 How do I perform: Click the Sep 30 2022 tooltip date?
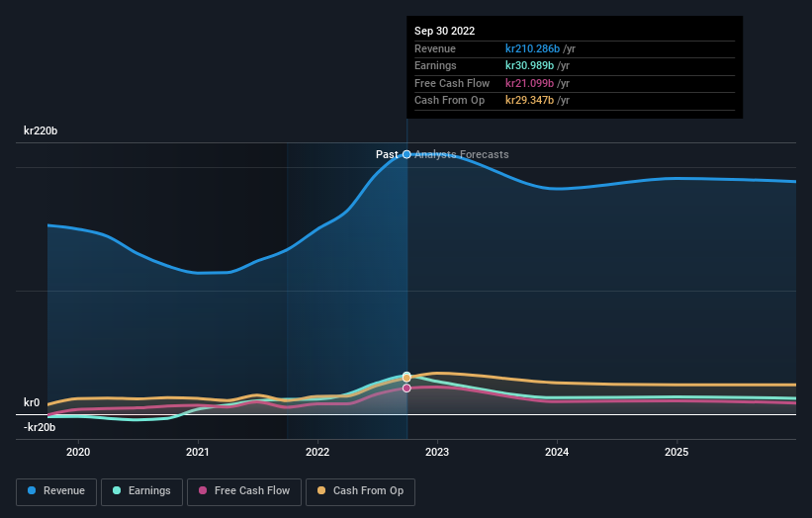point(444,31)
